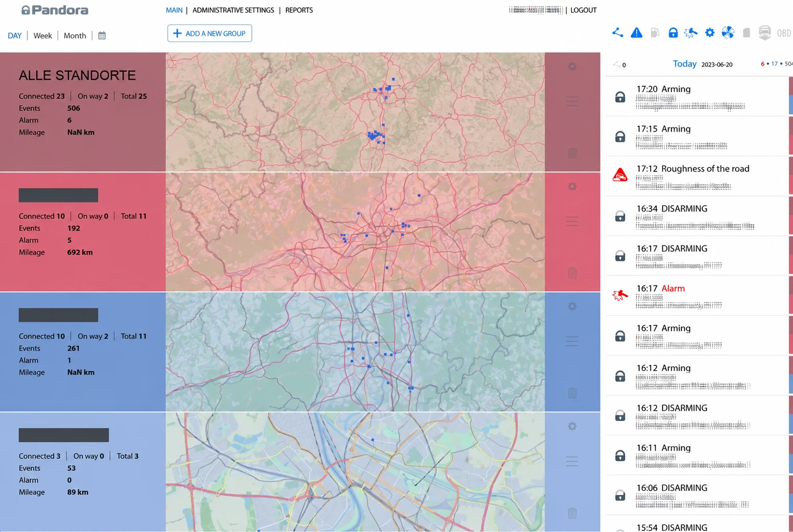Go to the MAIN tab
Viewport: 793px width, 532px height.
click(174, 10)
